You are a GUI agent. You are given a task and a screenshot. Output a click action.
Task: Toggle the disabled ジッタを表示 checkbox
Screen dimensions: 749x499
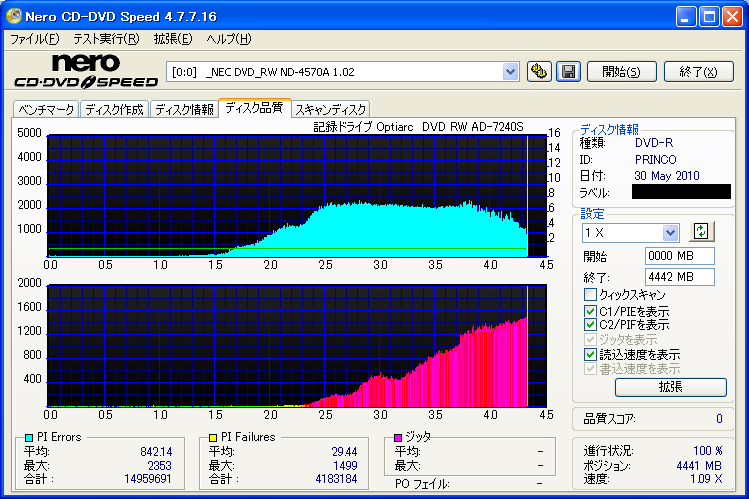[590, 340]
